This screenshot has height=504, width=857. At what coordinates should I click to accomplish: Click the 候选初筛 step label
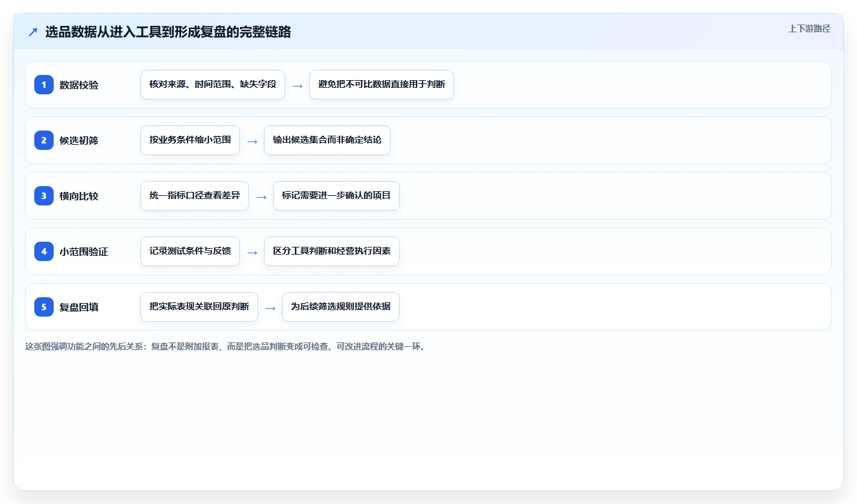[x=79, y=140]
